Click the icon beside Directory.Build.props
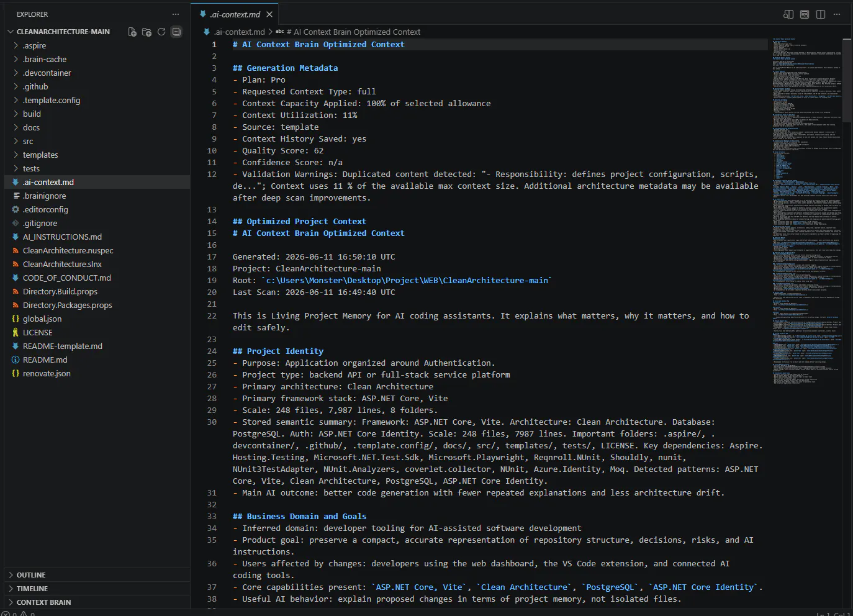This screenshot has width=853, height=616. point(16,291)
